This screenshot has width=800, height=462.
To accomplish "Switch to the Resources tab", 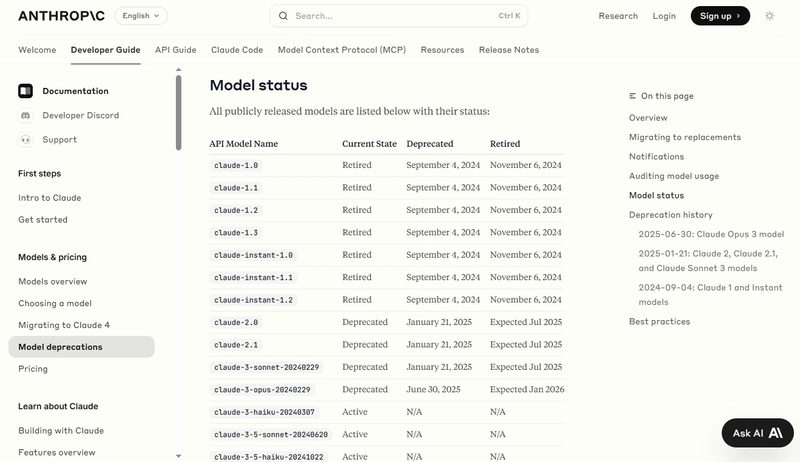I will tap(442, 50).
